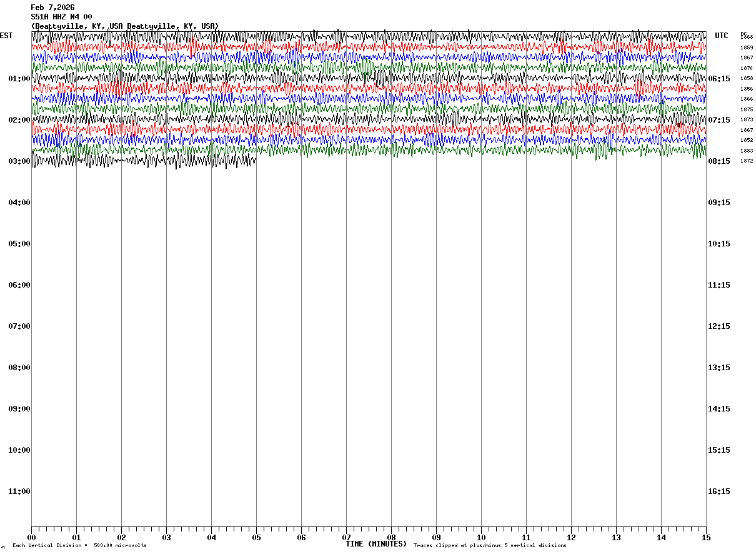Select the 06:00 EST time label
The height and width of the screenshot is (554, 756).
click(19, 285)
